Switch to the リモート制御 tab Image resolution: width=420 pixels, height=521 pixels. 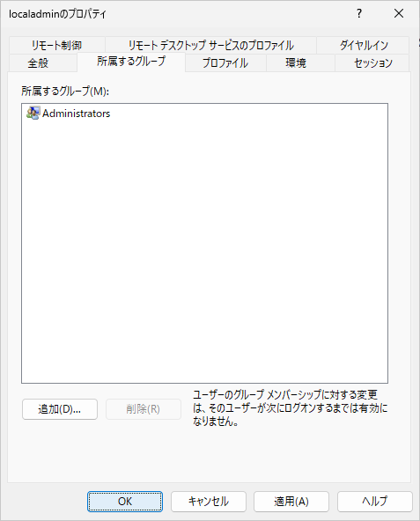point(57,45)
